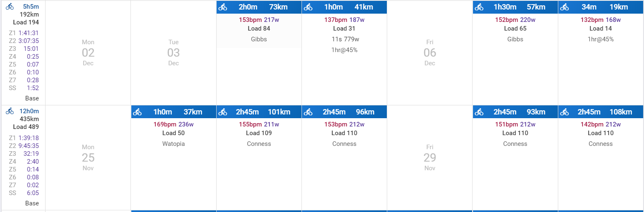Click bike icon on 1h0m 37km Watopia ride

[137, 112]
